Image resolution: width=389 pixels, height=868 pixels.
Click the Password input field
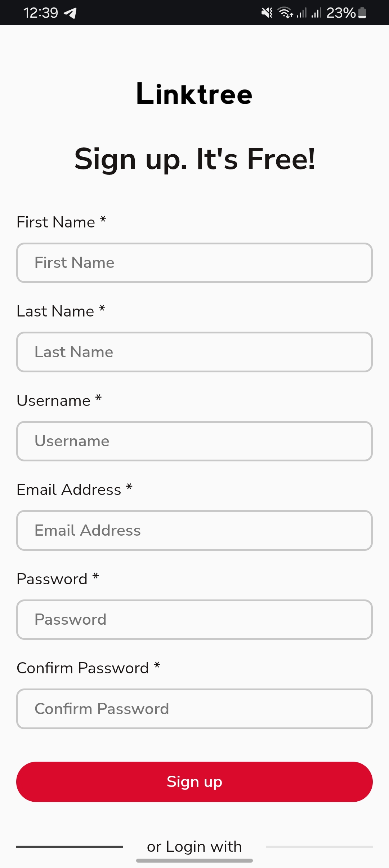coord(194,619)
